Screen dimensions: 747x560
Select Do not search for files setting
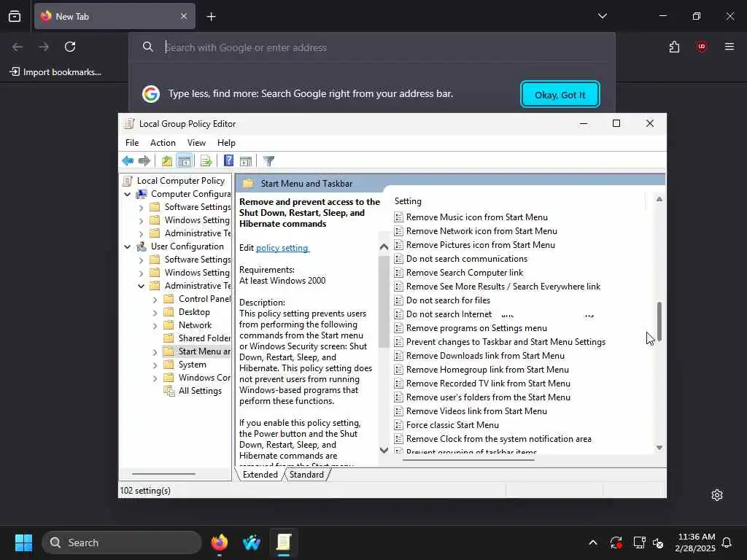448,300
